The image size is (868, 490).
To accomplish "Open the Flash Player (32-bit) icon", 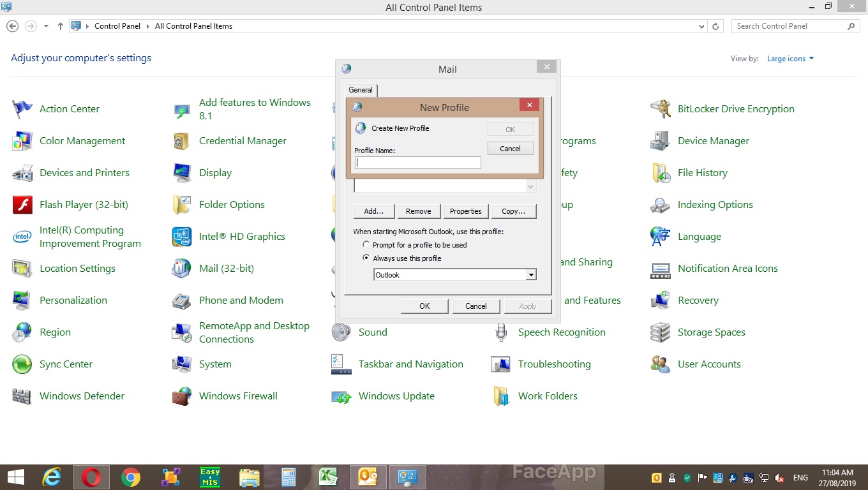I will [x=22, y=205].
